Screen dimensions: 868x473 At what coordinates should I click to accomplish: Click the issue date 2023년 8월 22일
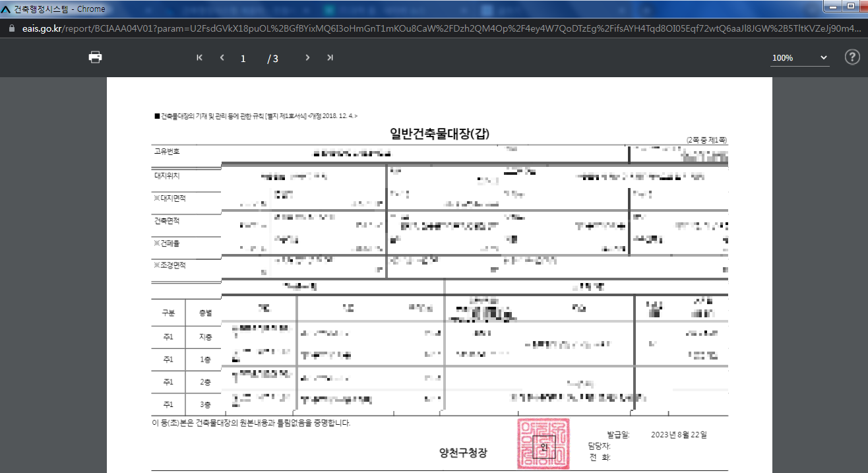coord(679,435)
